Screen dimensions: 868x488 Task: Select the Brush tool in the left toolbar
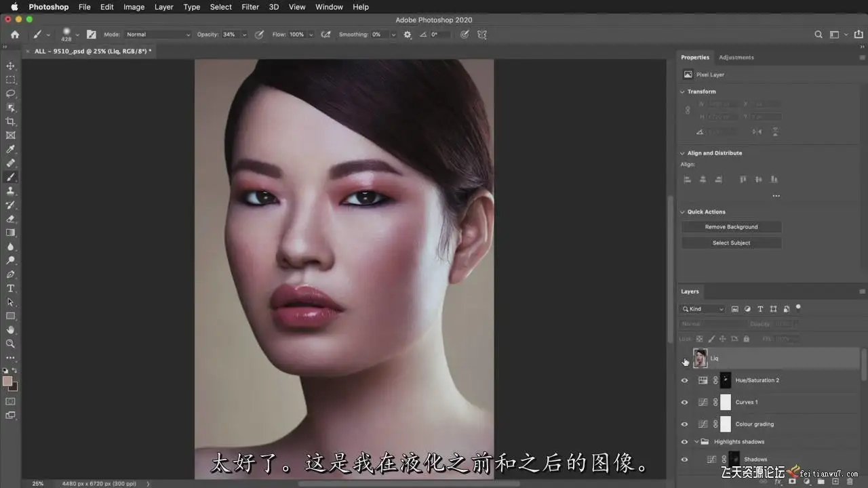coord(10,177)
